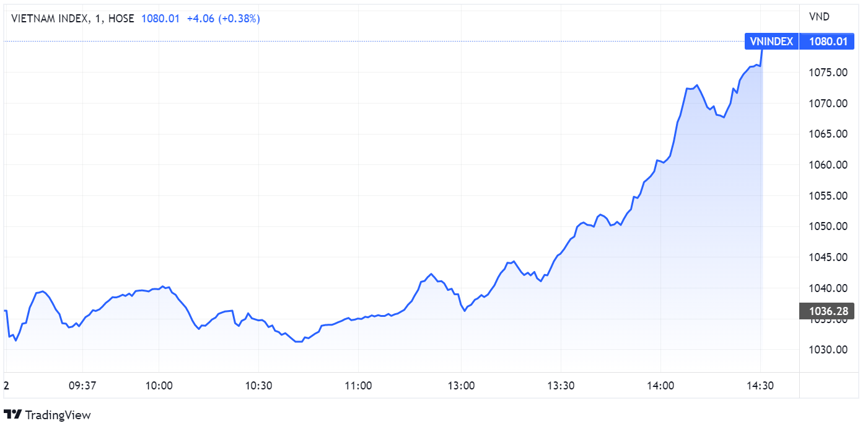The height and width of the screenshot is (431, 868).
Task: Click the 14:30 time axis marker
Action: pos(760,385)
